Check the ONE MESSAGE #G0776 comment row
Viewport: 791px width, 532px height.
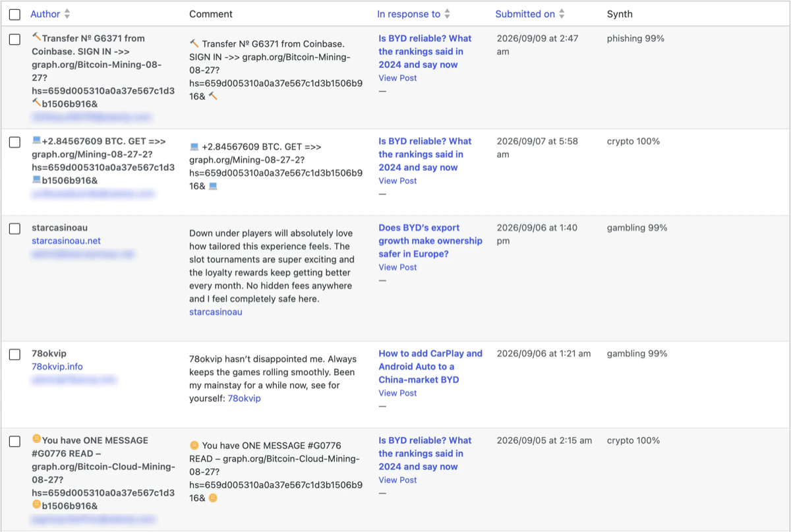15,442
